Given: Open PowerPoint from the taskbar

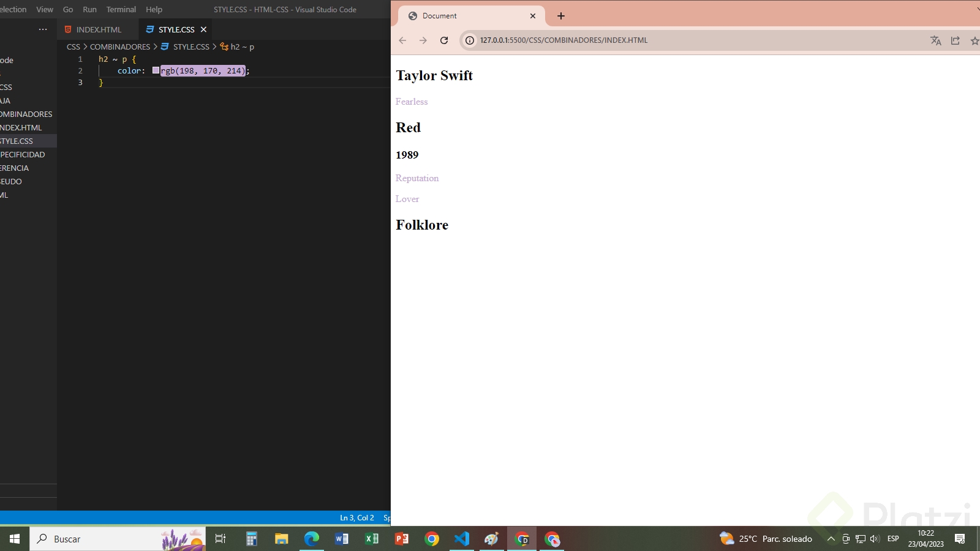Looking at the screenshot, I should [402, 539].
